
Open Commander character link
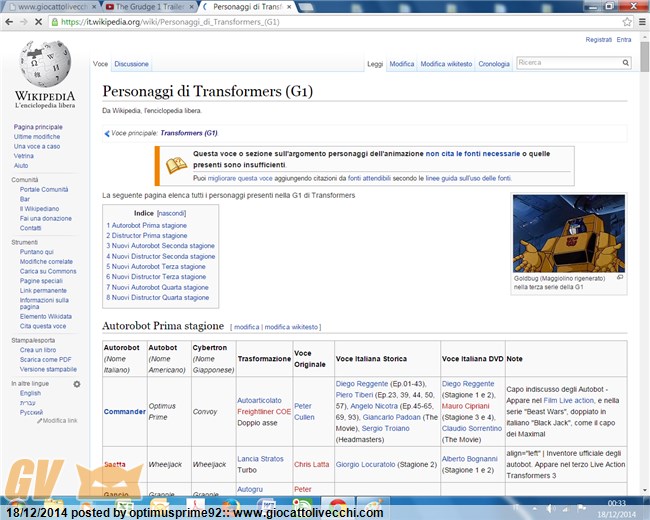125,411
